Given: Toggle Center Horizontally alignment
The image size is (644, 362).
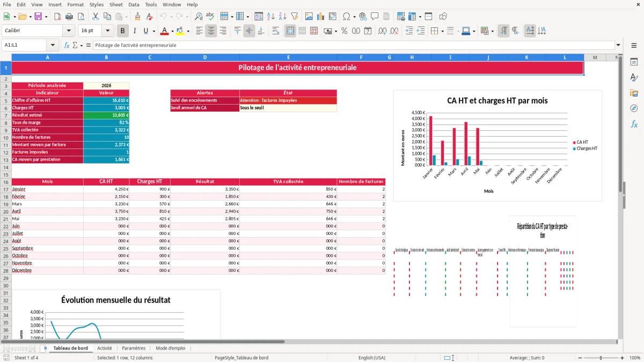Looking at the screenshot, I should pos(211,31).
